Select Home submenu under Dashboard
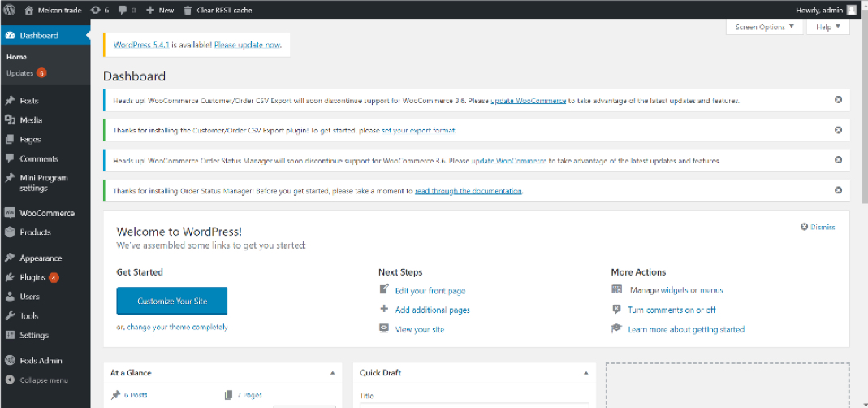This screenshot has height=408, width=868. point(16,57)
